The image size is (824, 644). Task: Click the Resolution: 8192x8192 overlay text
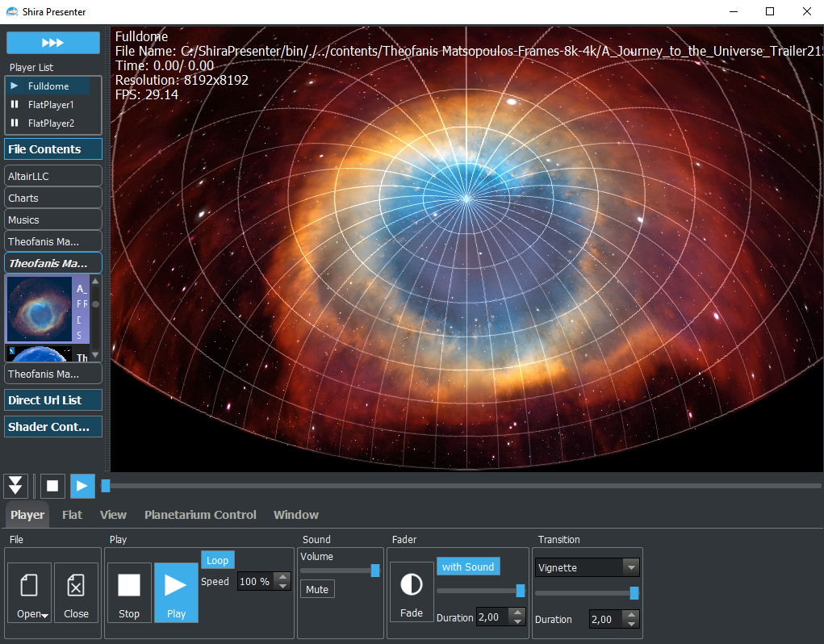click(x=182, y=81)
